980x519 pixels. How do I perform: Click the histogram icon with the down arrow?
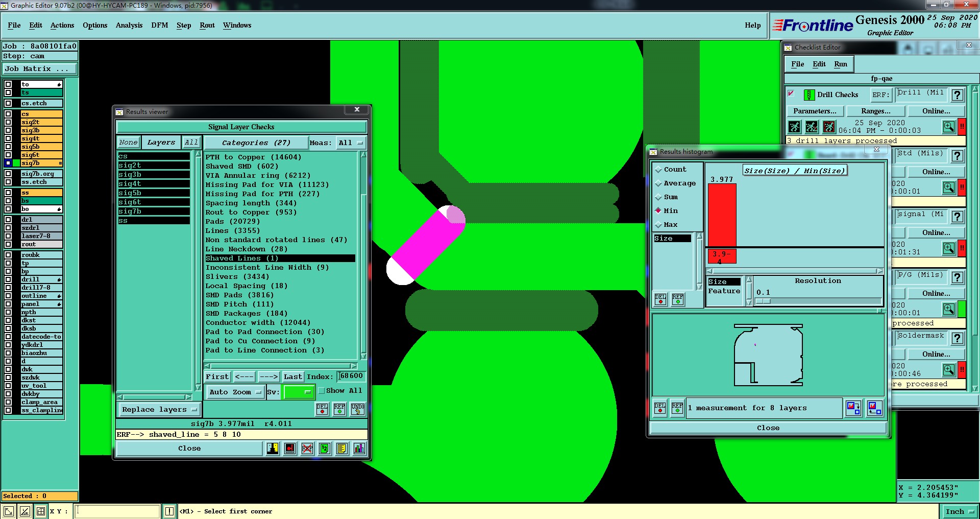tap(853, 408)
